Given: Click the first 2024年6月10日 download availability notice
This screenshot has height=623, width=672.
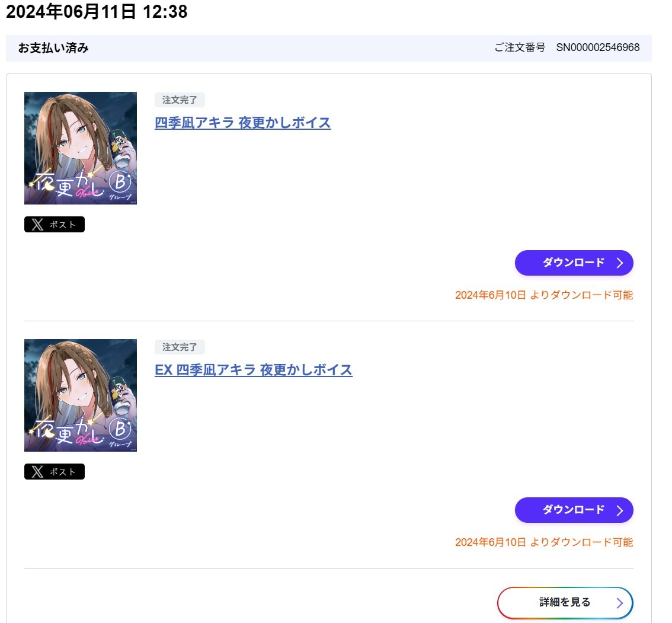Looking at the screenshot, I should pos(544,295).
